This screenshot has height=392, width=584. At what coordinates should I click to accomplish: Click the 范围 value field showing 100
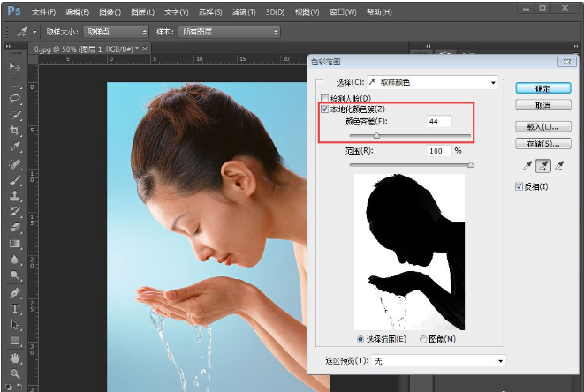coord(439,151)
